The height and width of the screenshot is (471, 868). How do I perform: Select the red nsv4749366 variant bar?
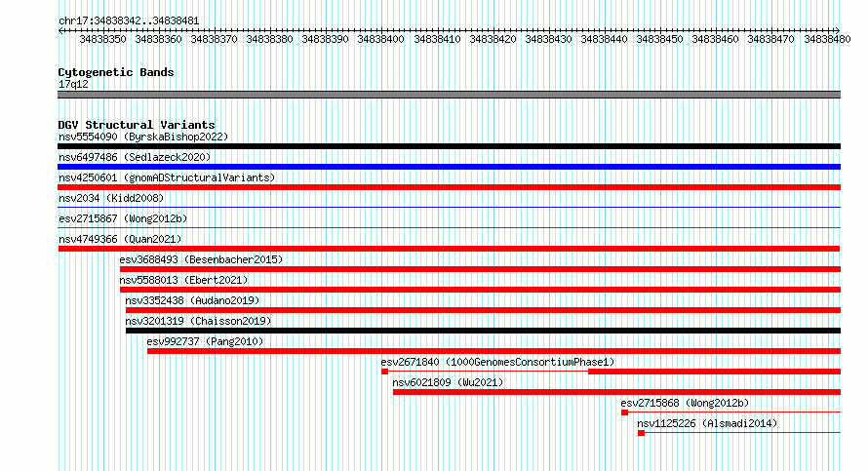click(449, 249)
